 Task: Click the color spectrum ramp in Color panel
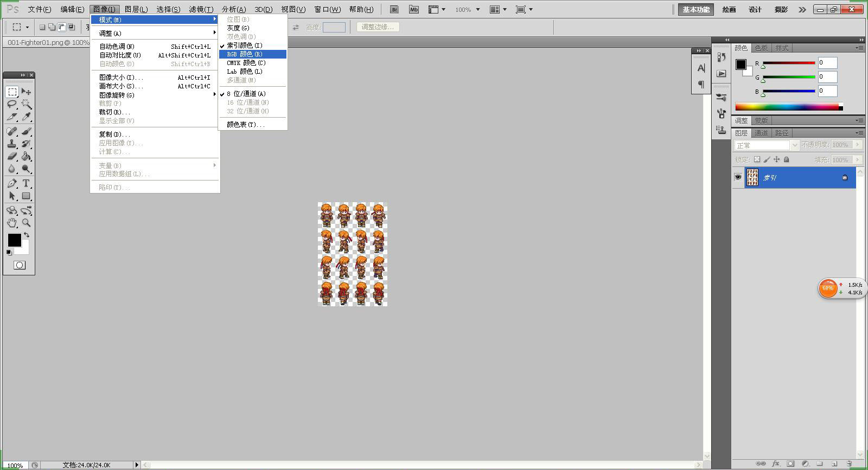tap(789, 107)
